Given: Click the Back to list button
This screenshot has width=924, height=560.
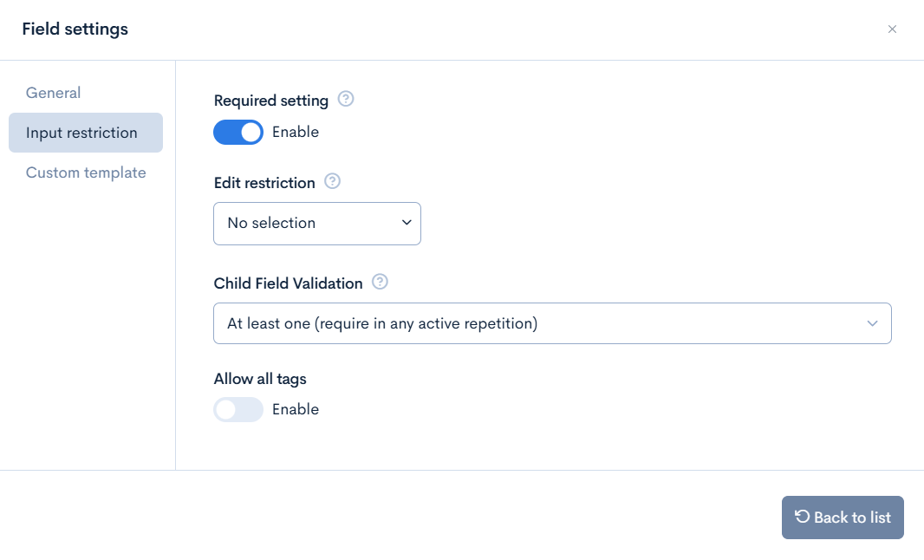Looking at the screenshot, I should coord(843,517).
